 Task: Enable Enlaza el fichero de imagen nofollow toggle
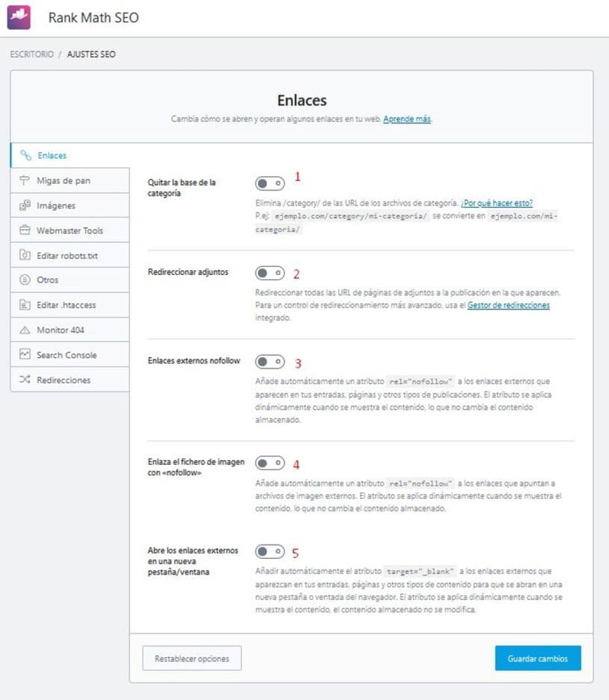coord(270,463)
